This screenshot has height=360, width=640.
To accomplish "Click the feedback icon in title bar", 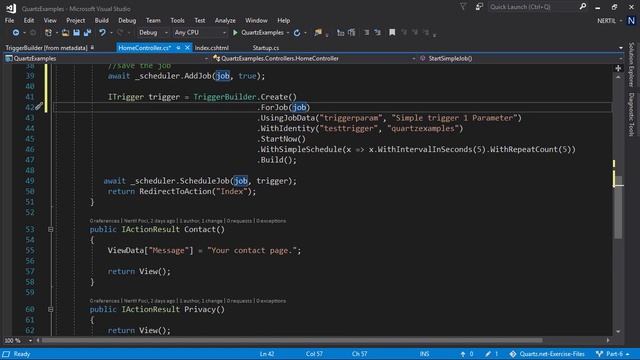I will click(x=479, y=7).
